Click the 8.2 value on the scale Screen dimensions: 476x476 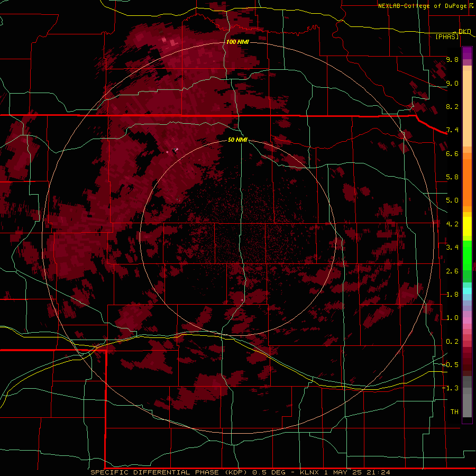452,107
